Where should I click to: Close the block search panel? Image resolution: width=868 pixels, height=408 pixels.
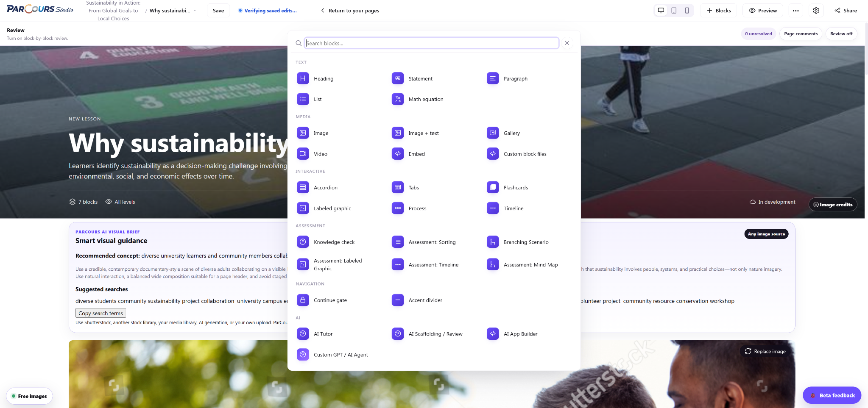coord(567,43)
